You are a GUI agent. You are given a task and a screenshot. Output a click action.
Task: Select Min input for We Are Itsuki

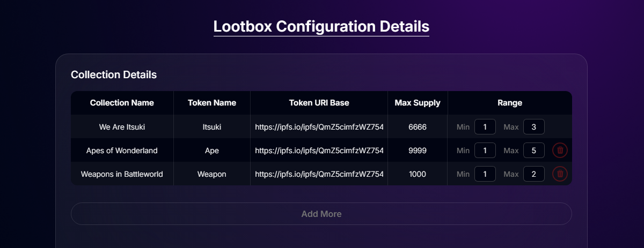[485, 127]
